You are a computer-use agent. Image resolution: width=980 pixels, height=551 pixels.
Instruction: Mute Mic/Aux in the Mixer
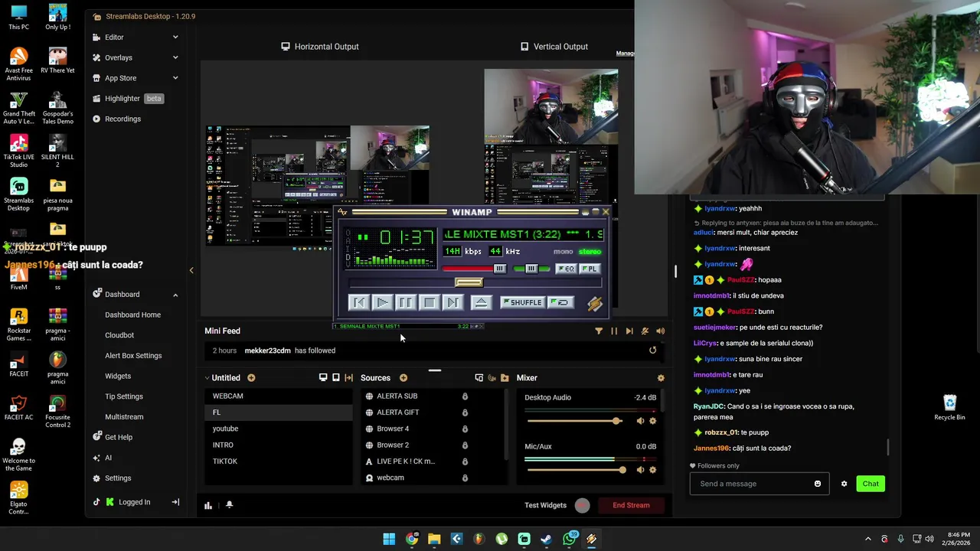[x=640, y=470]
